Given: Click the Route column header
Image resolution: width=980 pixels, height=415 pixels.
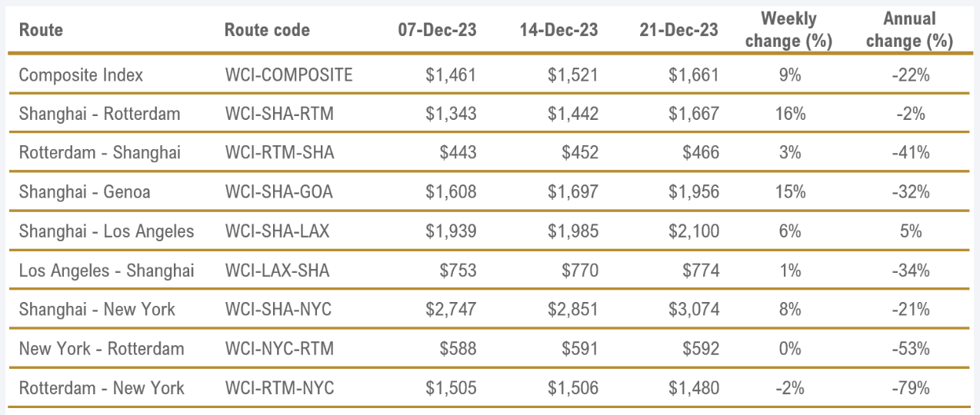Looking at the screenshot, I should coord(41,30).
